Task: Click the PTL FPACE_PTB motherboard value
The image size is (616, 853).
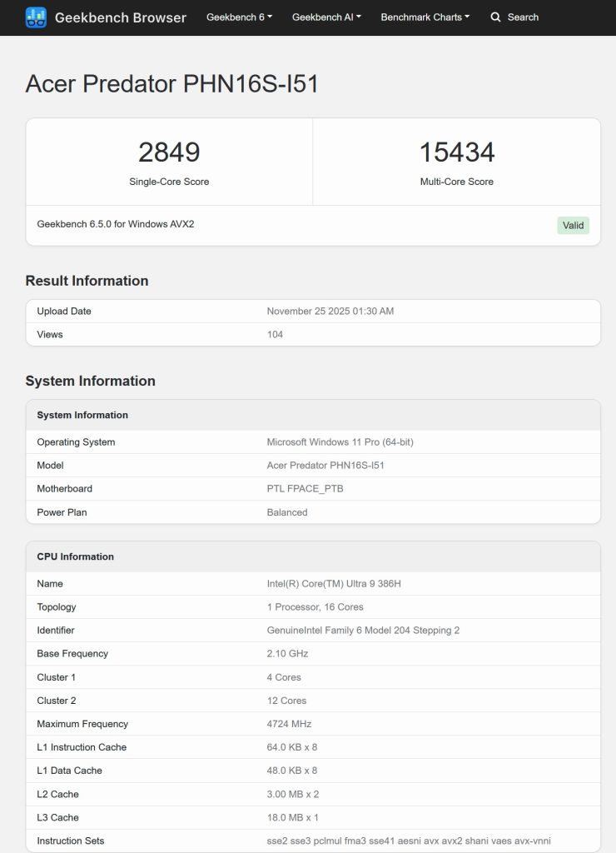Action: (305, 489)
